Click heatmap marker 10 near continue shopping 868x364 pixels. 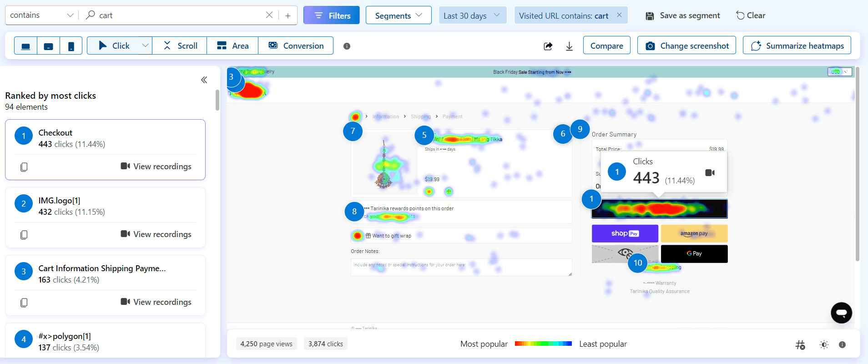point(638,263)
